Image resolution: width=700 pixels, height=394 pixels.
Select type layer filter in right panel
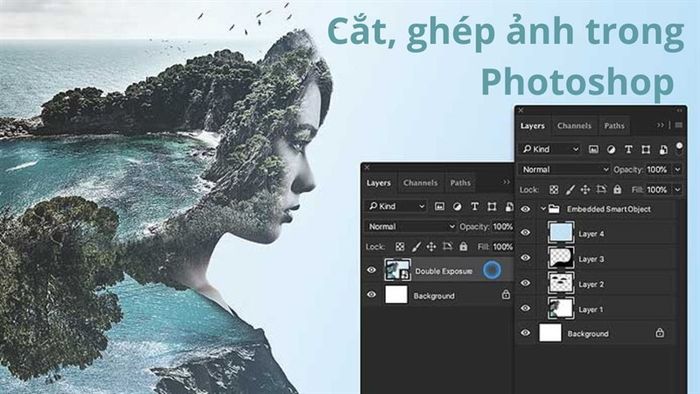[x=628, y=149]
